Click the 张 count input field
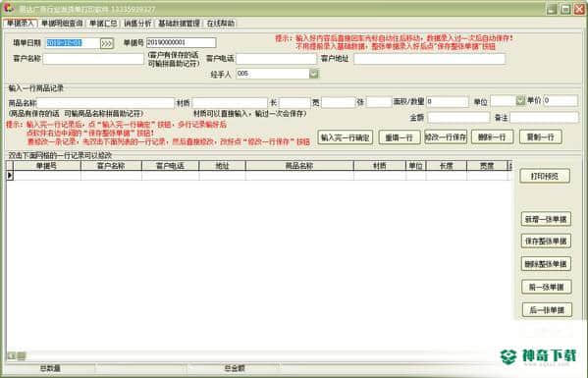Image resolution: width=588 pixels, height=378 pixels. pyautogui.click(x=379, y=102)
